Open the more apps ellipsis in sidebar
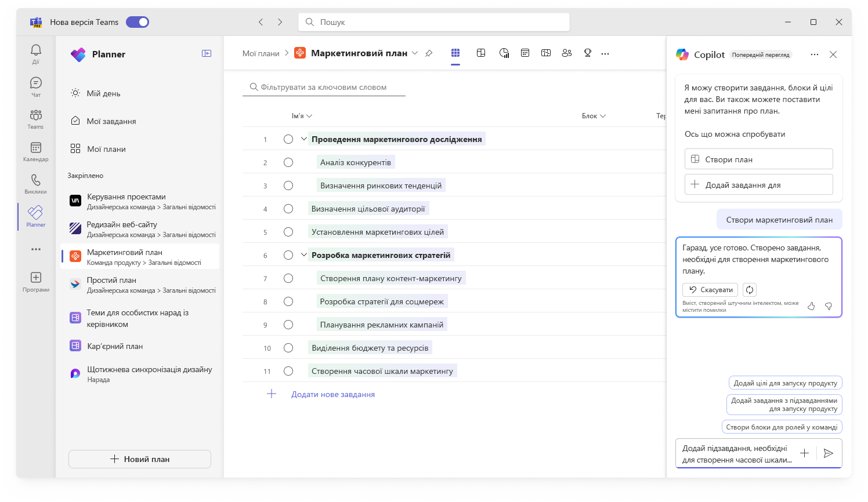 36,249
